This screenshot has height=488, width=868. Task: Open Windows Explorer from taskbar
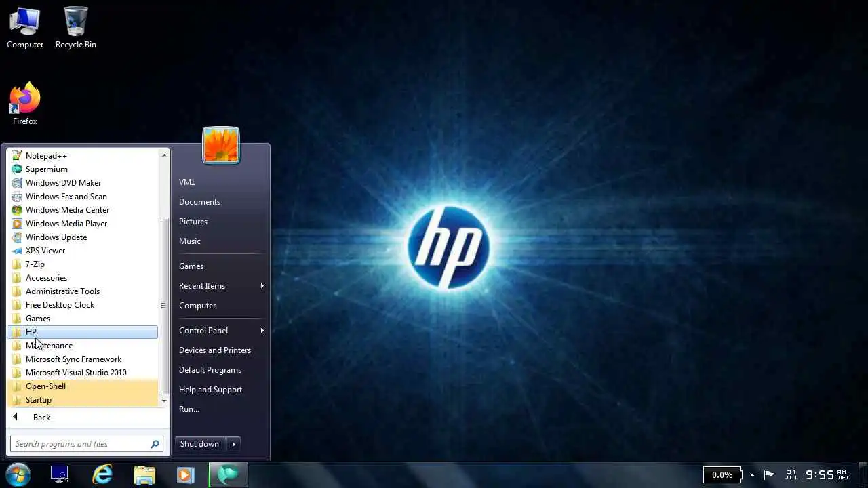pyautogui.click(x=144, y=474)
